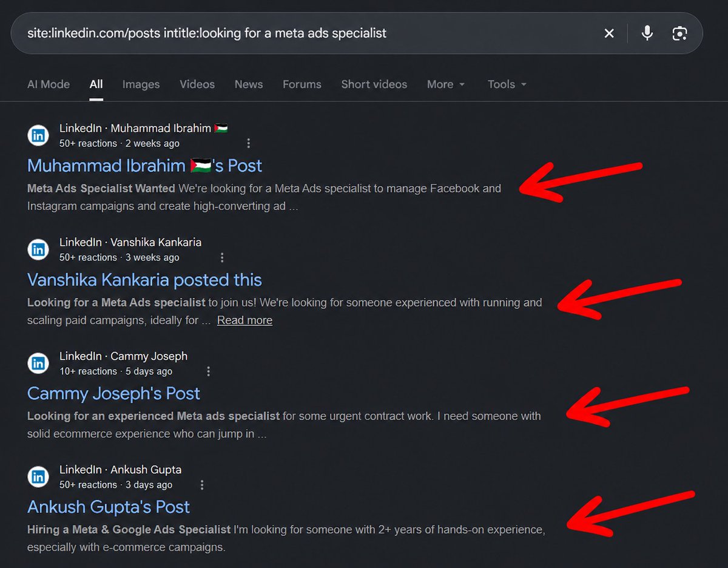This screenshot has width=728, height=568.
Task: Click the '10+ reactions · 5 days ago' text
Action: [x=116, y=371]
